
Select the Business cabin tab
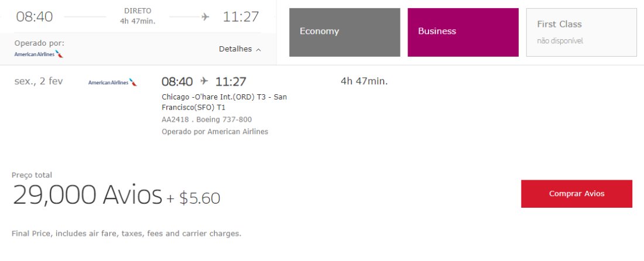[x=463, y=32]
